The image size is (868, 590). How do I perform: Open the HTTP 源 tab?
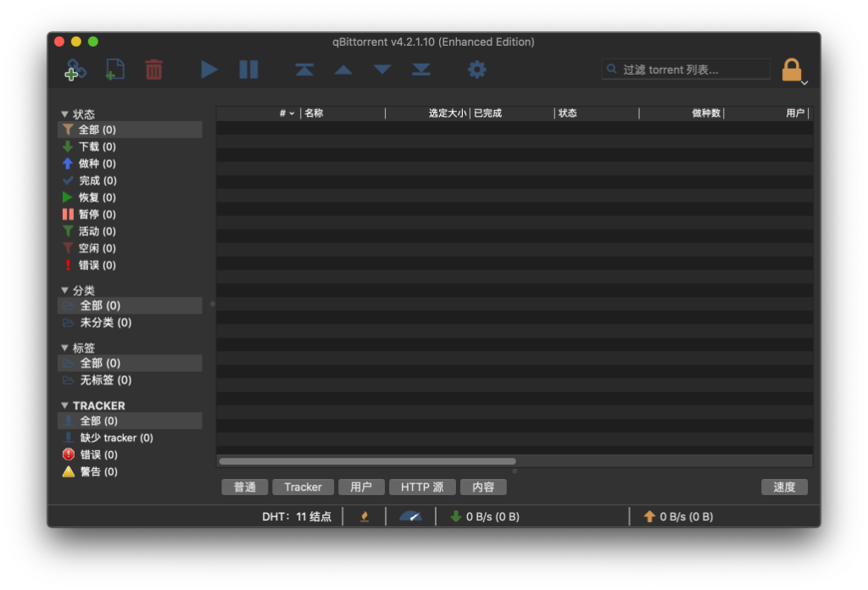pyautogui.click(x=422, y=487)
